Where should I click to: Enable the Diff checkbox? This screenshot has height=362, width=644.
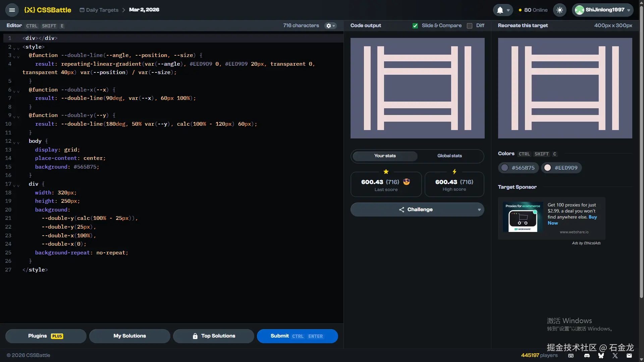[x=470, y=26]
